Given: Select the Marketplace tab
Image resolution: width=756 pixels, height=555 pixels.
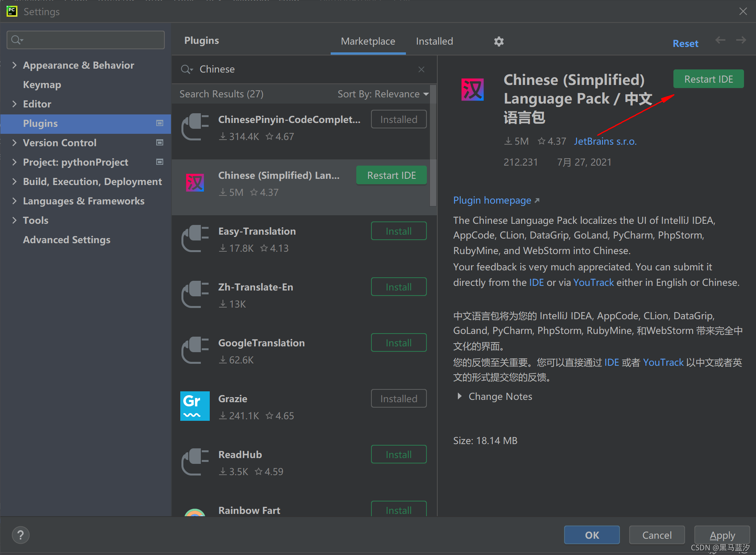Looking at the screenshot, I should [x=368, y=41].
